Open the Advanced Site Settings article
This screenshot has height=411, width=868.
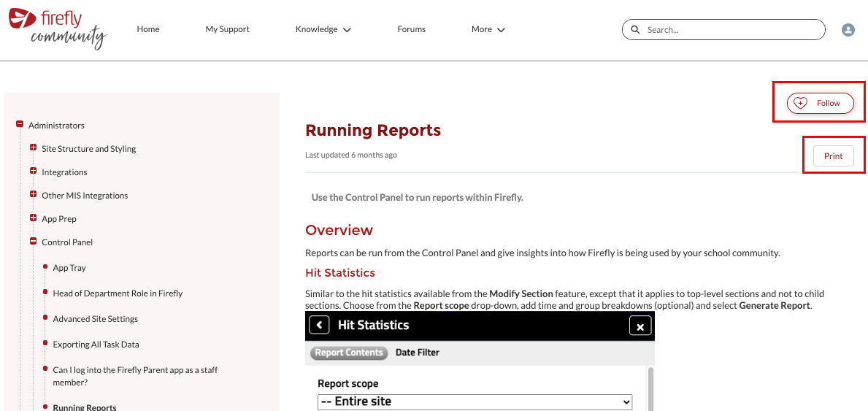tap(95, 318)
